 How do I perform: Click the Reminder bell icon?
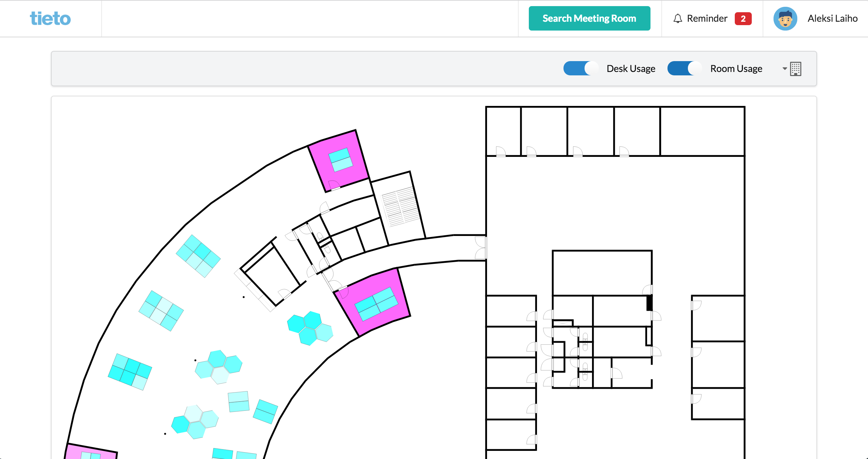tap(677, 18)
